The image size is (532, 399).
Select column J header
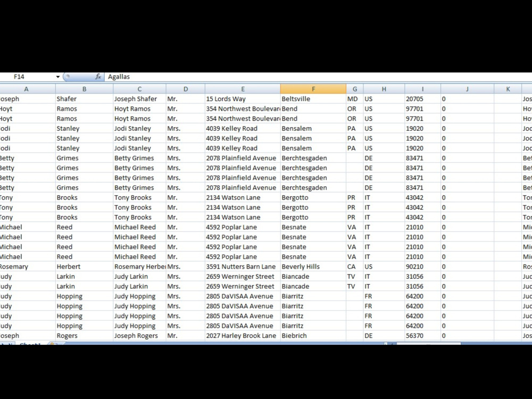[x=467, y=89]
